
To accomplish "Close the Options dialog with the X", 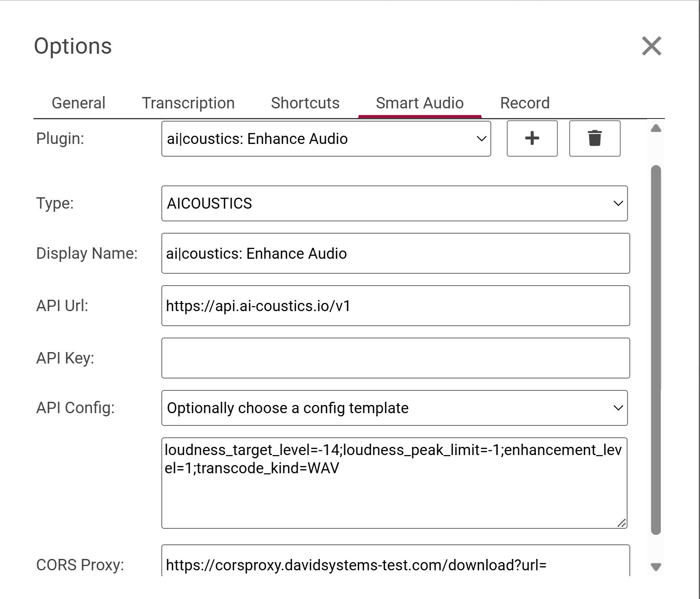I will pyautogui.click(x=651, y=46).
